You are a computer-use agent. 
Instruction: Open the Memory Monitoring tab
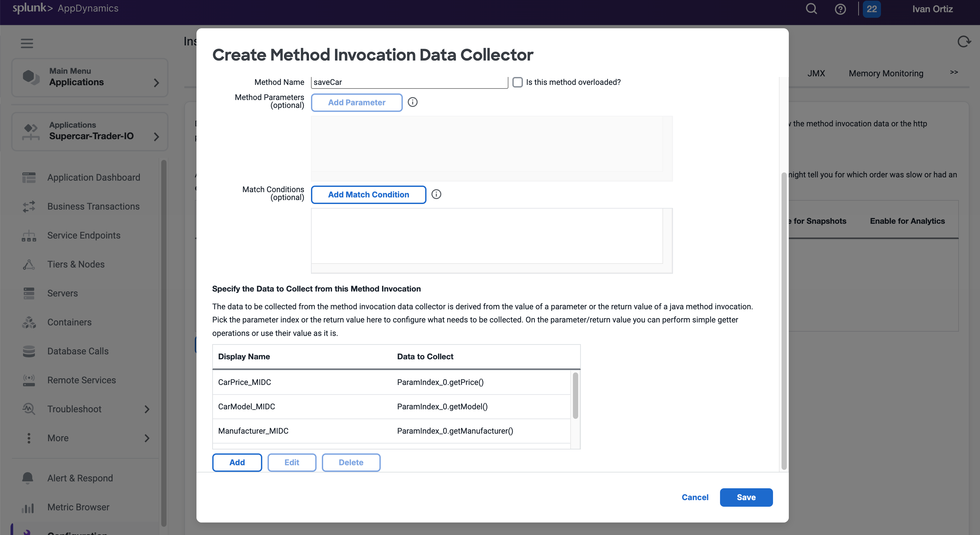[886, 73]
